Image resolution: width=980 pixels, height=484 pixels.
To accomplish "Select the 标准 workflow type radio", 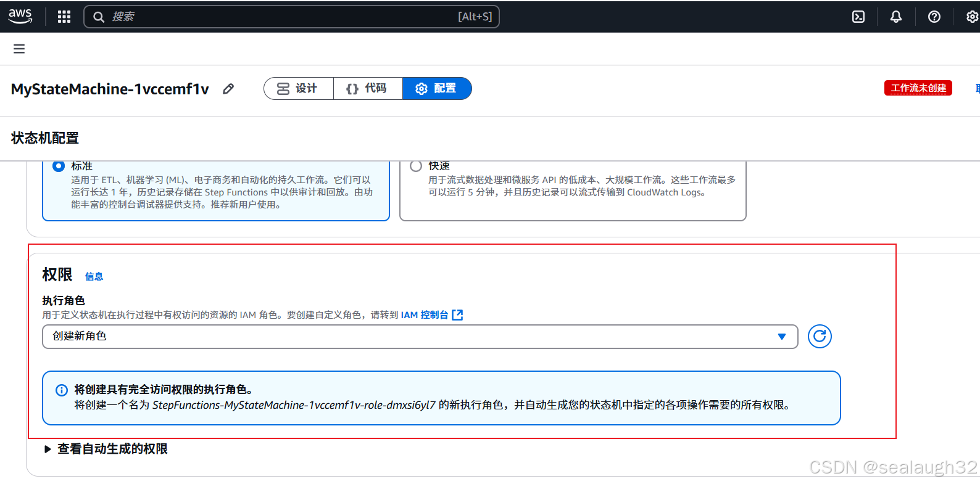I will pyautogui.click(x=59, y=166).
